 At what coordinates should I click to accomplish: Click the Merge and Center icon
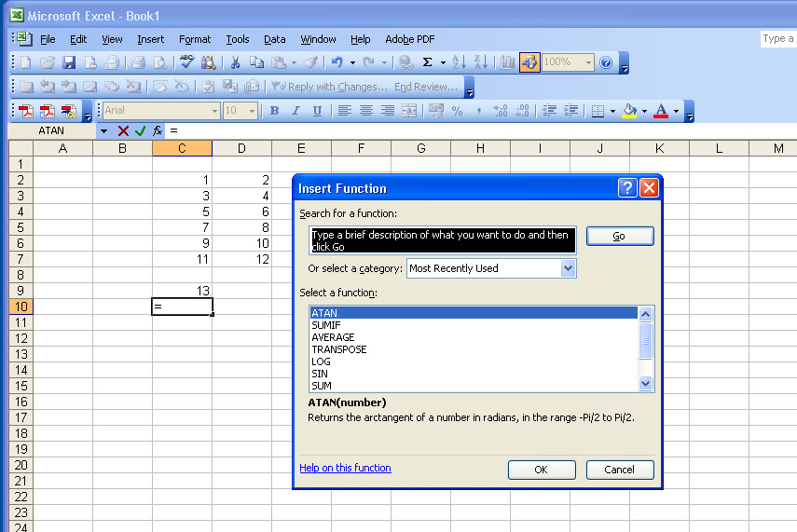click(x=409, y=110)
